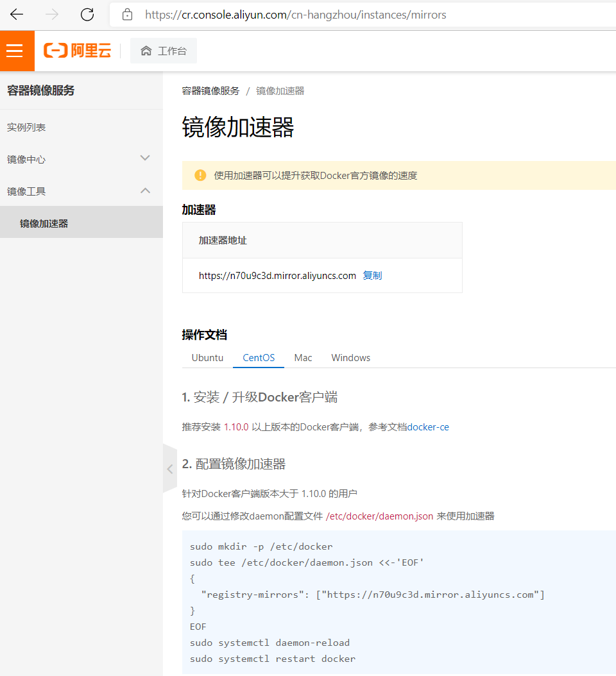Switch to the Ubuntu tab

pyautogui.click(x=207, y=358)
